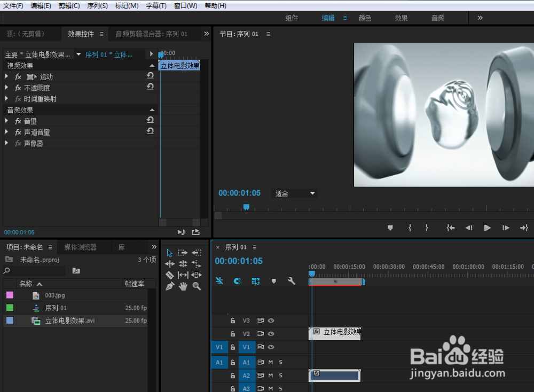Image resolution: width=534 pixels, height=392 pixels.
Task: Select the Razor tool
Action: (x=170, y=275)
